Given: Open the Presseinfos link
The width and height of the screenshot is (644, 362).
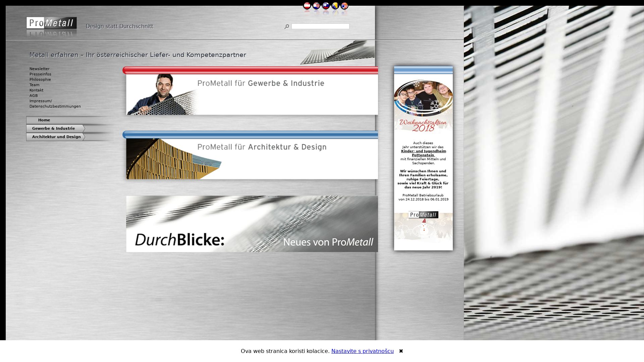Looking at the screenshot, I should pos(40,74).
